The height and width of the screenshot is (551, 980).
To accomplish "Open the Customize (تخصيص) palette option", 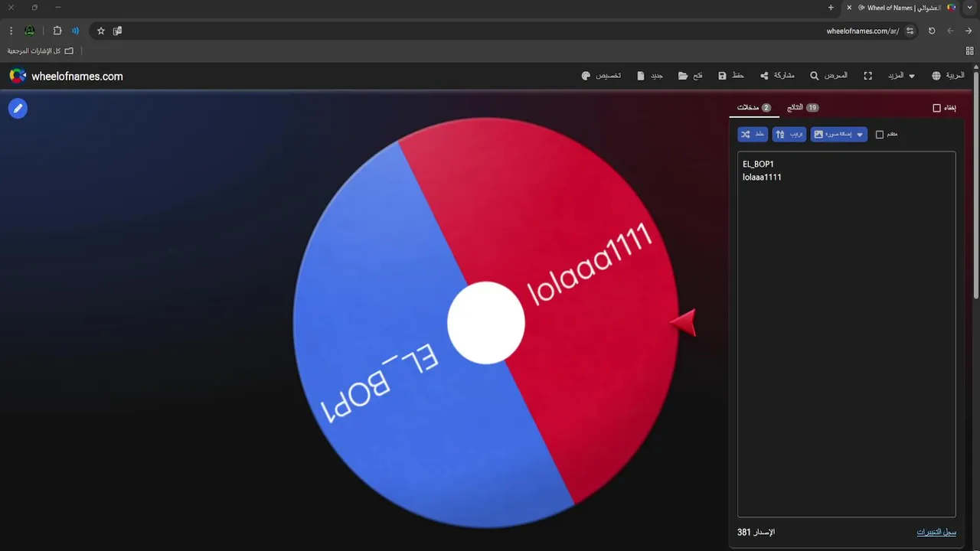I will pyautogui.click(x=602, y=76).
